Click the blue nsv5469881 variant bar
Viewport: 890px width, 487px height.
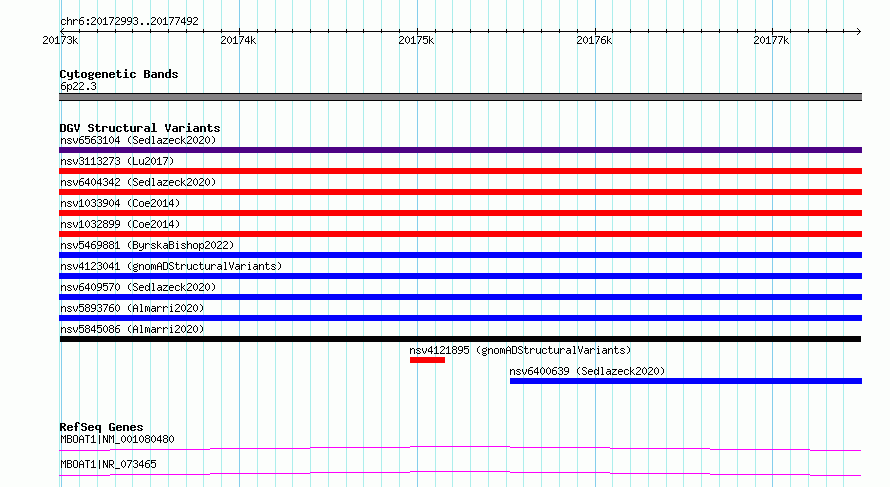(x=460, y=255)
